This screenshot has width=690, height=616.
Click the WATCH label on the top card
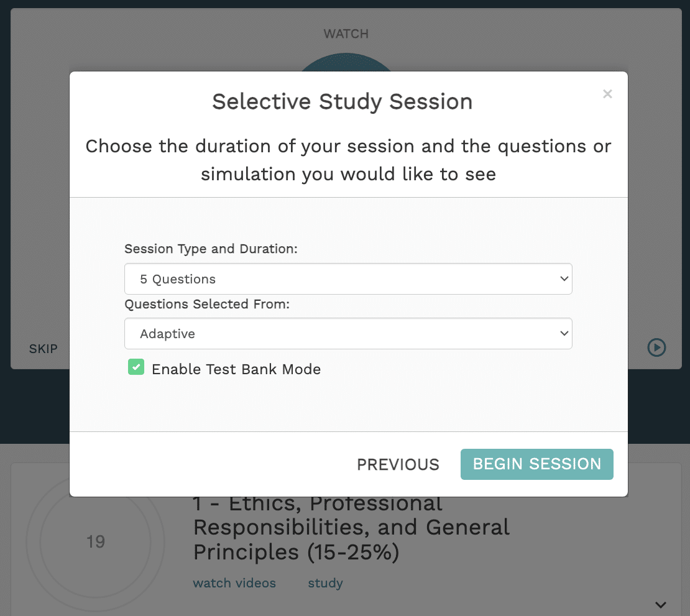pyautogui.click(x=346, y=34)
